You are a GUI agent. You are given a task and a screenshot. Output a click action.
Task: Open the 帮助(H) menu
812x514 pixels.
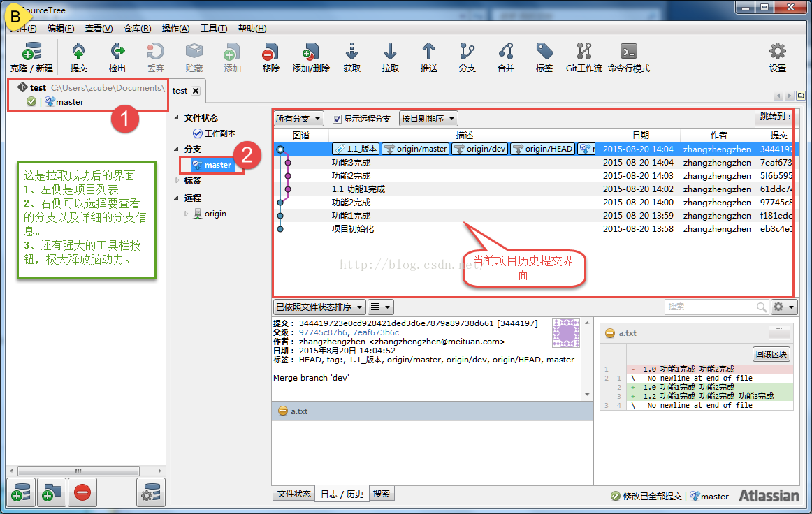tap(252, 29)
